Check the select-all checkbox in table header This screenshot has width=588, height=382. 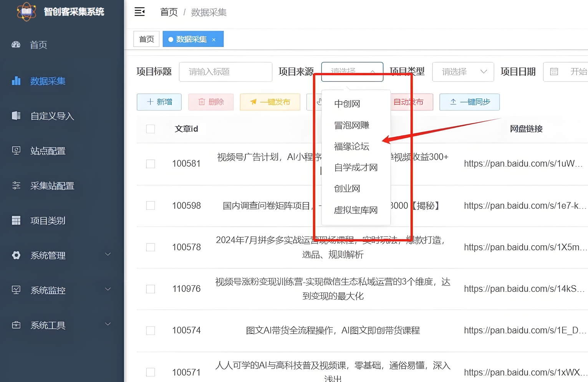(x=150, y=129)
